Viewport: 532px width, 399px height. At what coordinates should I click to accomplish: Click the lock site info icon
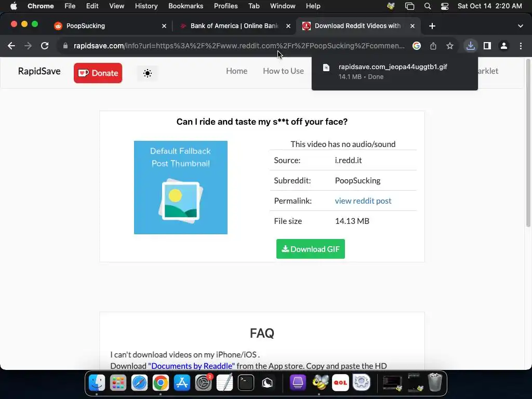pyautogui.click(x=65, y=46)
